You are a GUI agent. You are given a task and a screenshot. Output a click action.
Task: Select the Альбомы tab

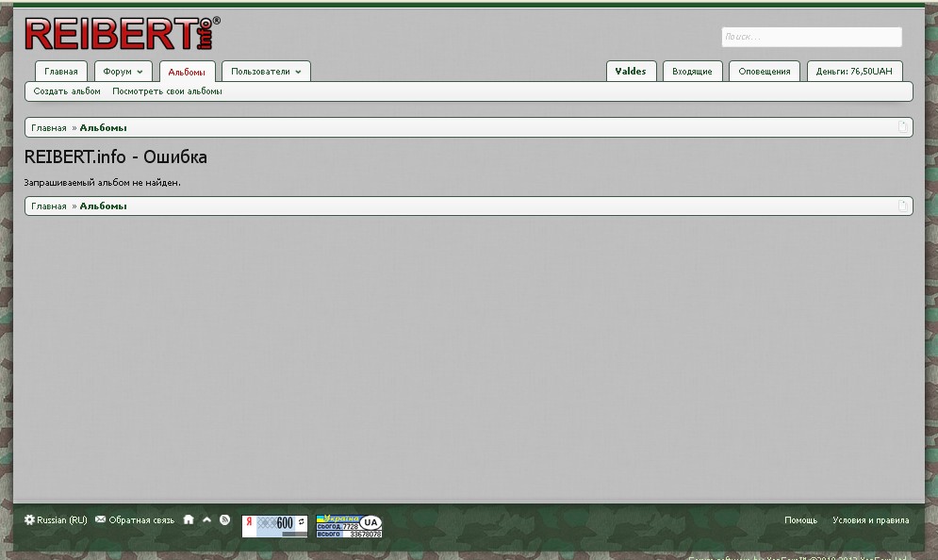[187, 72]
